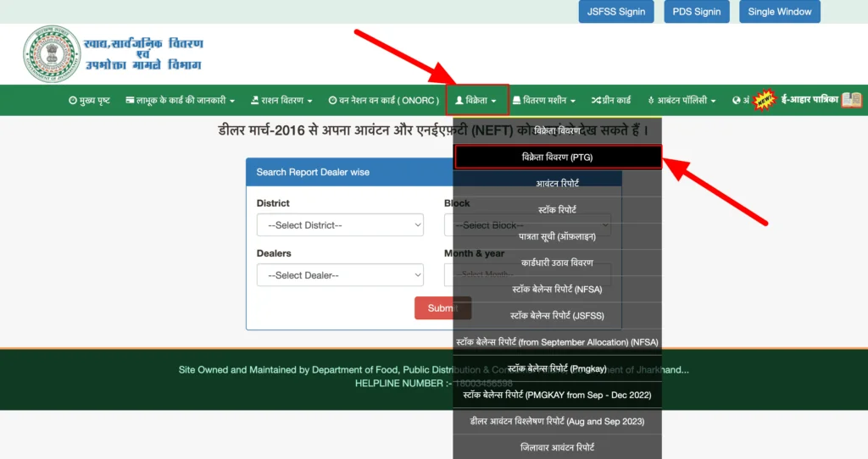This screenshot has height=459, width=868.
Task: Select विक्रेता विवरण (PTG) menu entry
Action: (x=557, y=157)
